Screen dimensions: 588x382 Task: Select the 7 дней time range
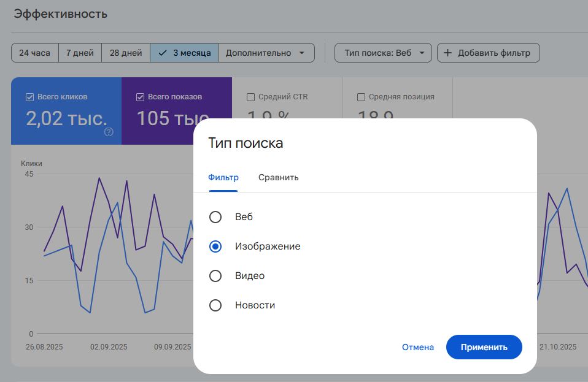[x=80, y=53]
